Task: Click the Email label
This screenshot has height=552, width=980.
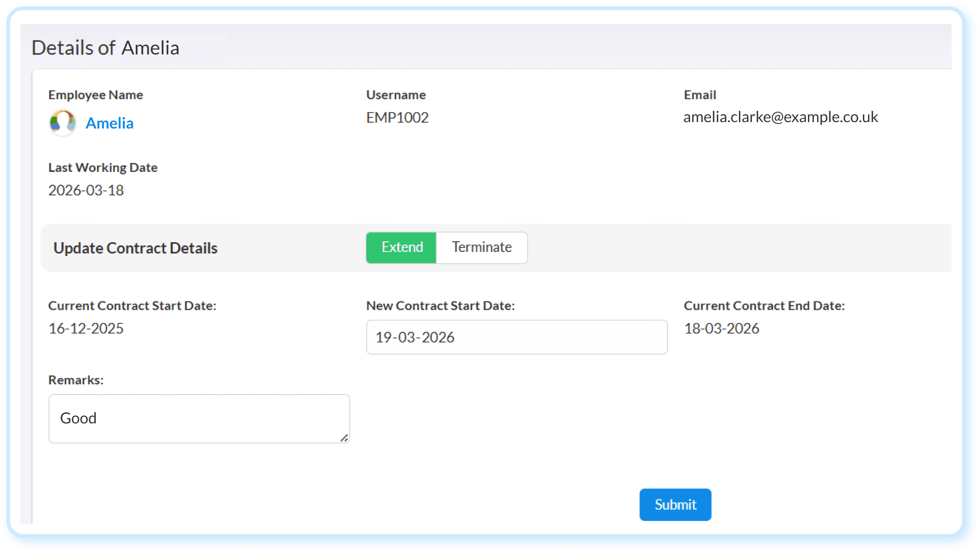Action: click(x=700, y=95)
